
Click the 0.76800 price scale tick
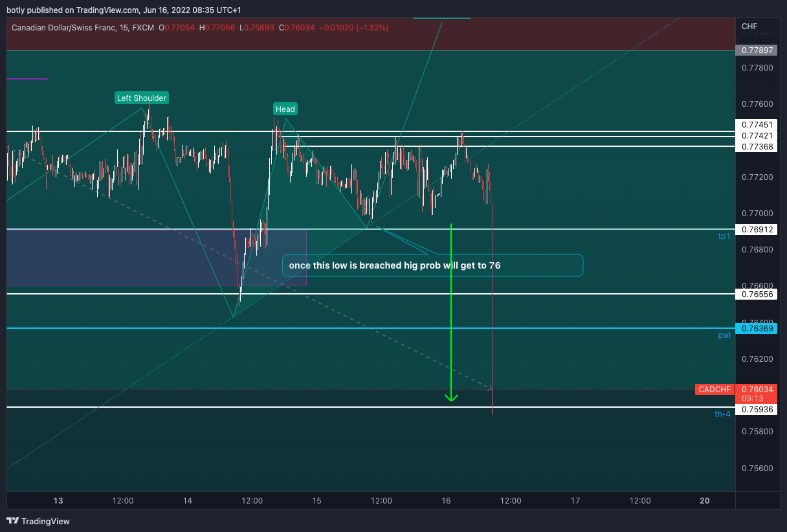(757, 249)
